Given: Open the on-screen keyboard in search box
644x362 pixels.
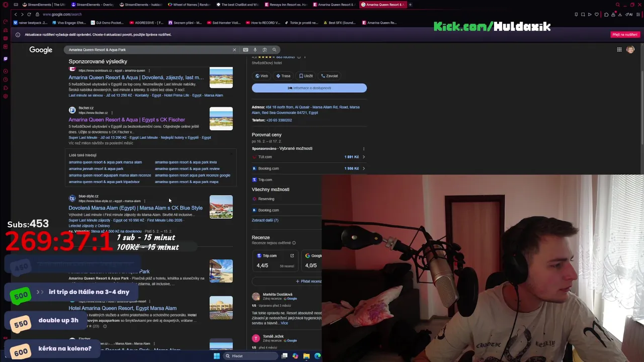Looking at the screenshot, I should [246, 50].
